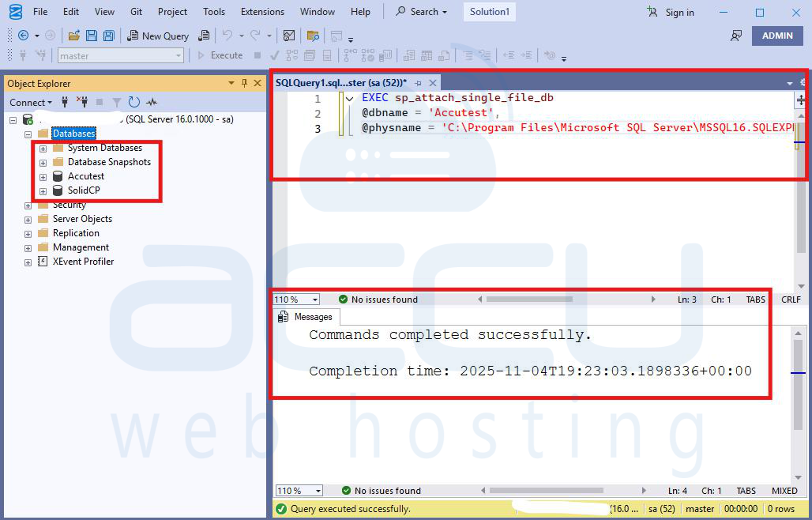This screenshot has height=520, width=812.
Task: Collapse the code outline at line 1
Action: click(x=350, y=99)
